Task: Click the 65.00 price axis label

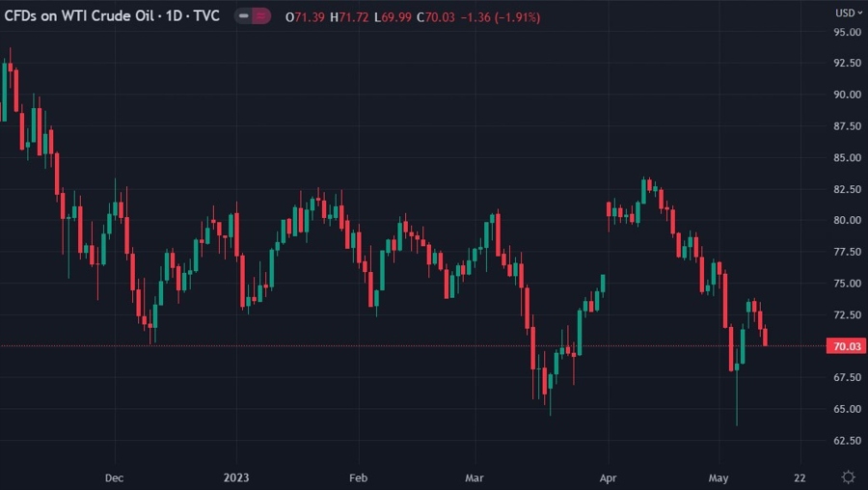Action: coord(847,409)
